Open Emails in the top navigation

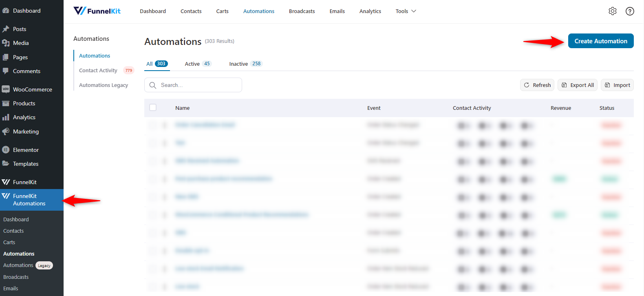pyautogui.click(x=337, y=11)
